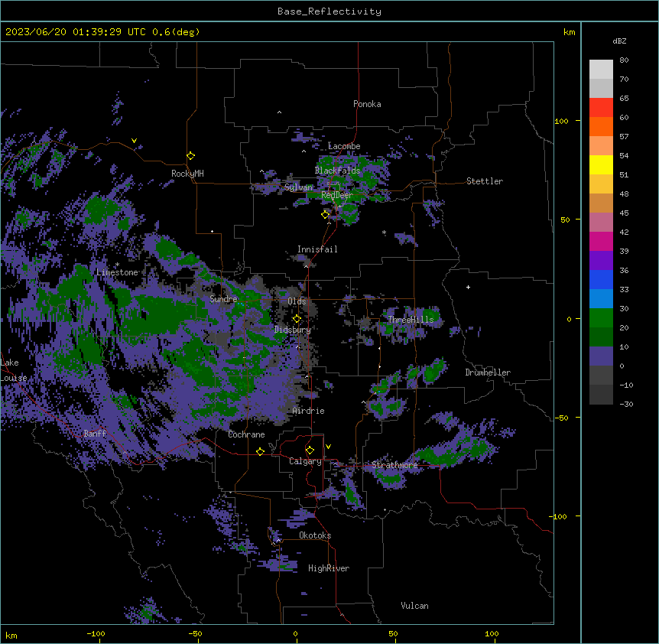Click the yellow V marker northeast of Calgary
Screen dimensions: 659x644
pos(328,447)
